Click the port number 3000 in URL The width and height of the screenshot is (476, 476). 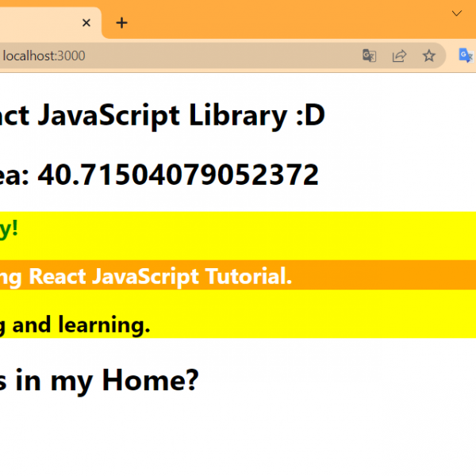(71, 56)
